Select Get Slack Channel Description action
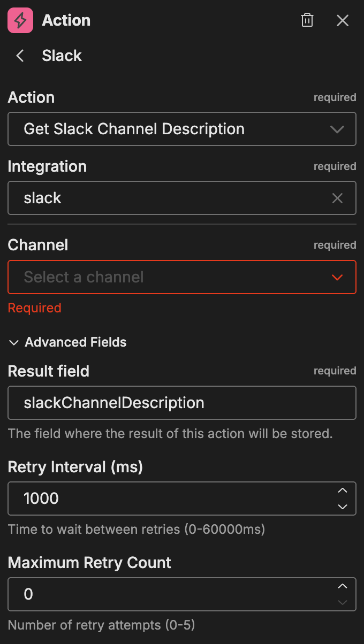Image resolution: width=364 pixels, height=644 pixels. pyautogui.click(x=134, y=129)
